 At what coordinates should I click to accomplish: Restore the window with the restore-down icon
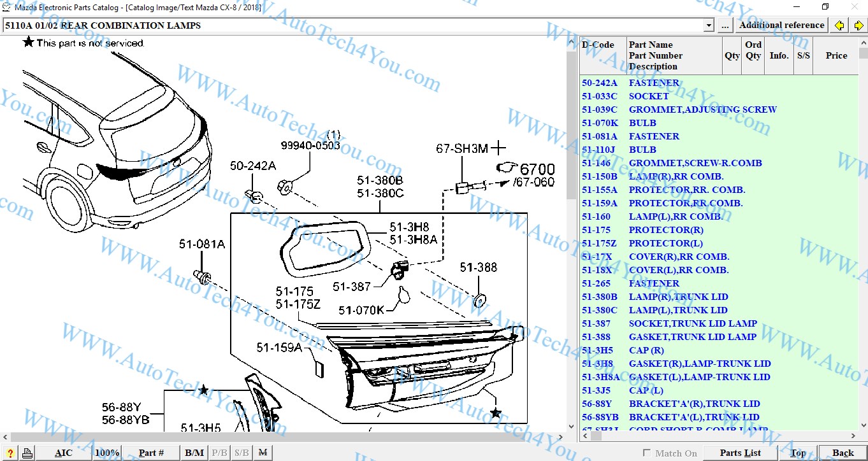[825, 7]
